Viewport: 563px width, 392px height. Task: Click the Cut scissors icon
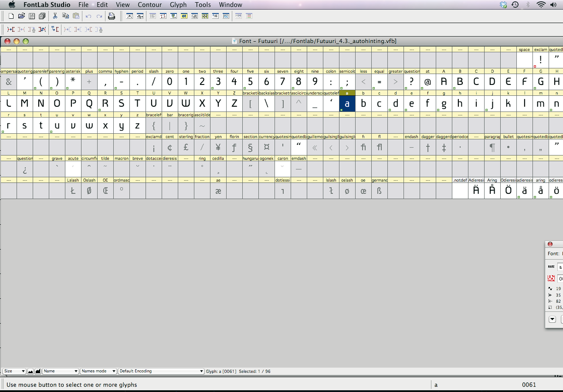(x=55, y=16)
